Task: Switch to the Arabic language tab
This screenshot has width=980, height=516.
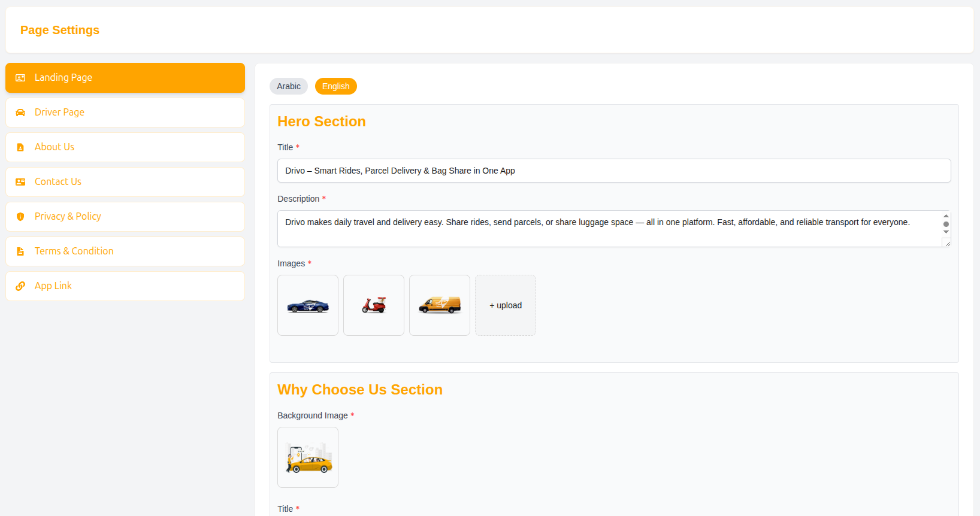Action: 289,86
